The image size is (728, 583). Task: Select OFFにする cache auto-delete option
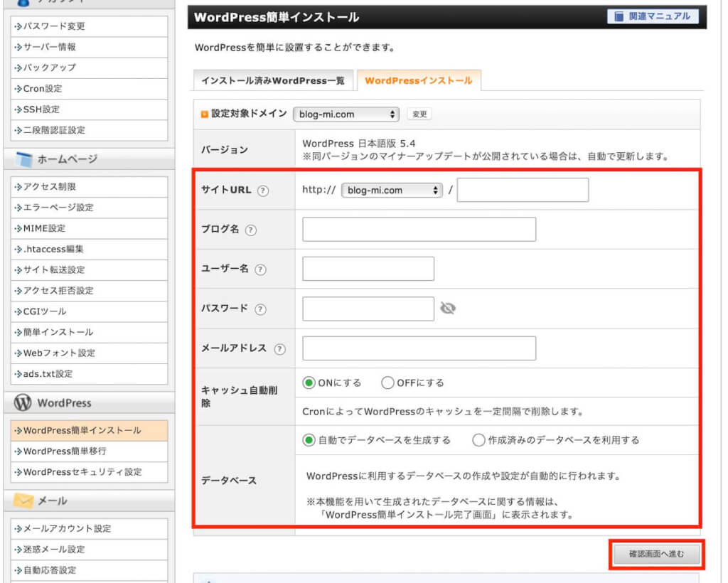[387, 383]
